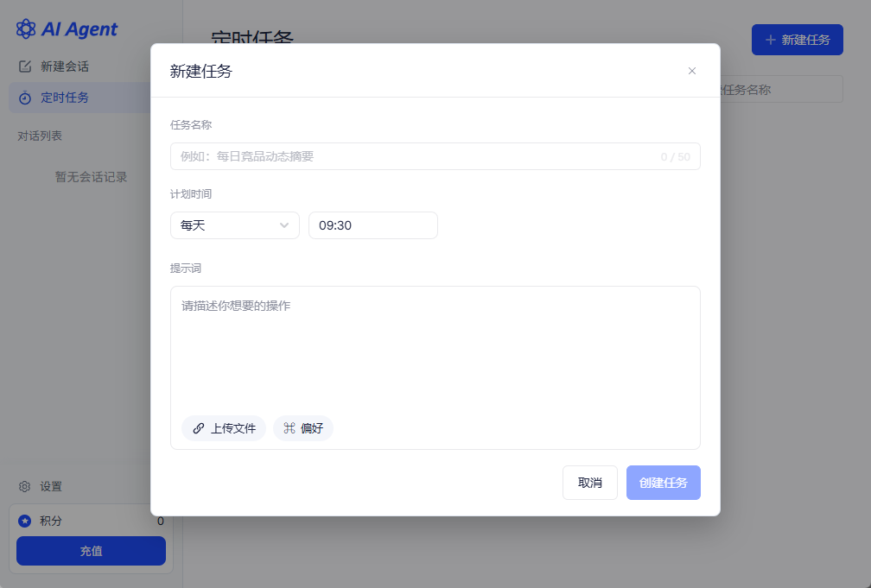Click the settings gear icon

click(24, 486)
